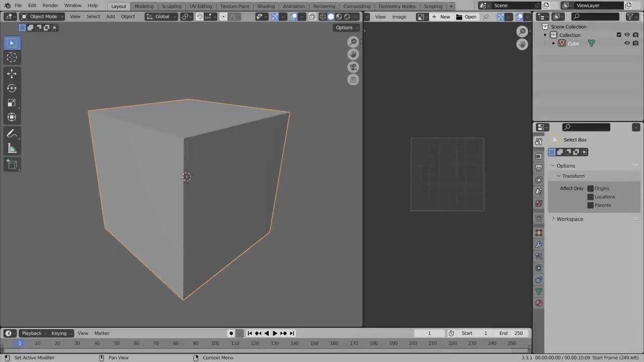Click the End frame value field
The width and height of the screenshot is (644, 362).
click(512, 333)
